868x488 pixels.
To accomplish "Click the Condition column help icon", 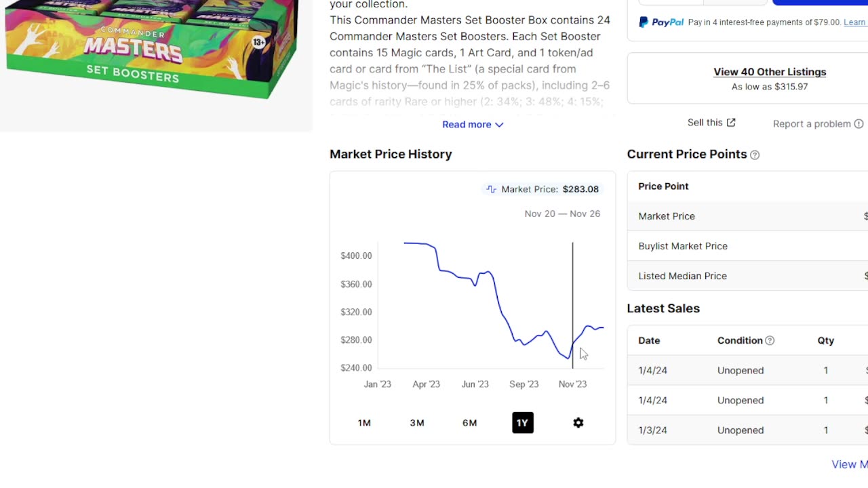I will click(770, 341).
